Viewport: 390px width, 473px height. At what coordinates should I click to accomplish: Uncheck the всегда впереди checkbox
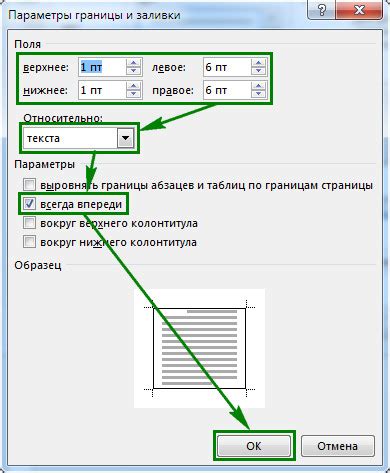click(x=29, y=204)
